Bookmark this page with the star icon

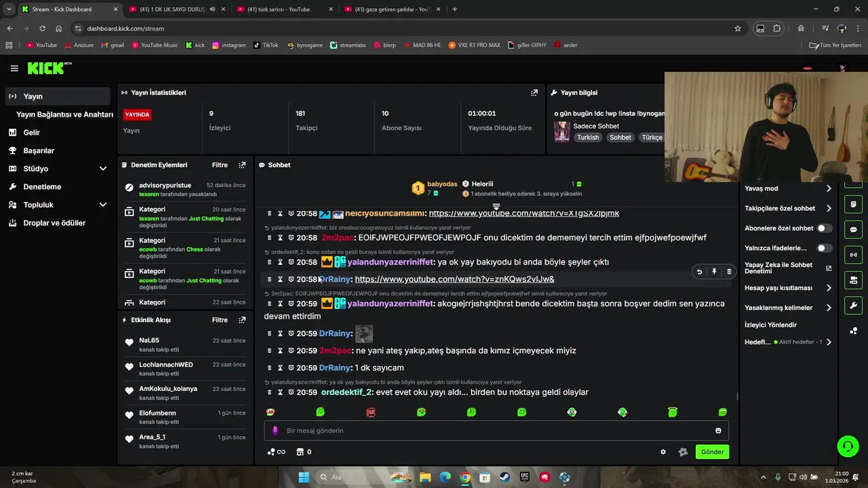pyautogui.click(x=738, y=28)
